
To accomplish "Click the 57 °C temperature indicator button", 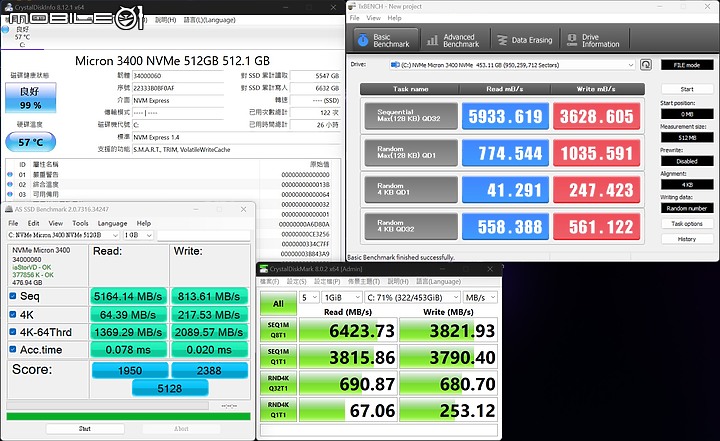I will [31, 142].
